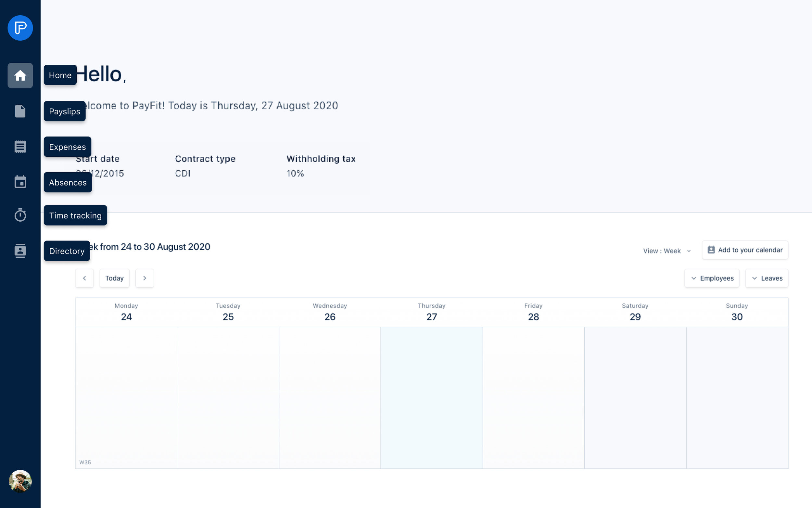
Task: Expand the View : Week dropdown
Action: [667, 251]
